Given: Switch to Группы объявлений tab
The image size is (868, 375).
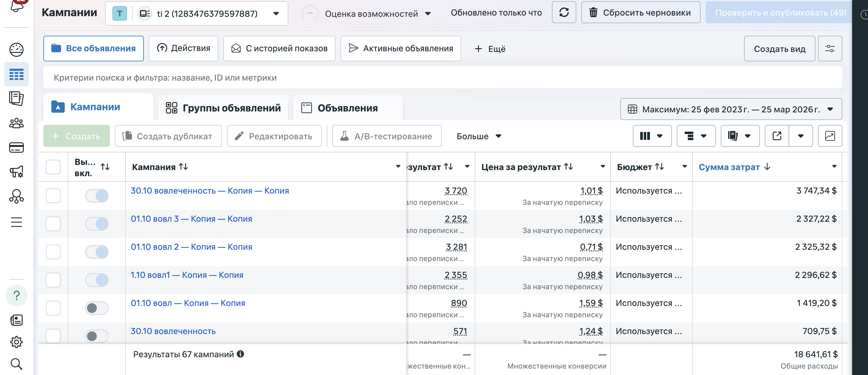Looking at the screenshot, I should [x=223, y=108].
